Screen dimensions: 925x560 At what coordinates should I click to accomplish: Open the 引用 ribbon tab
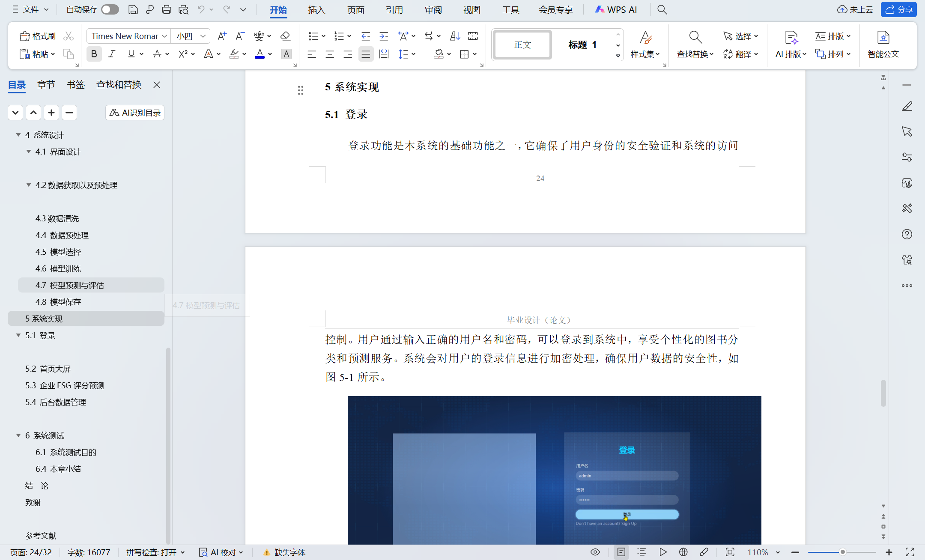pos(394,9)
